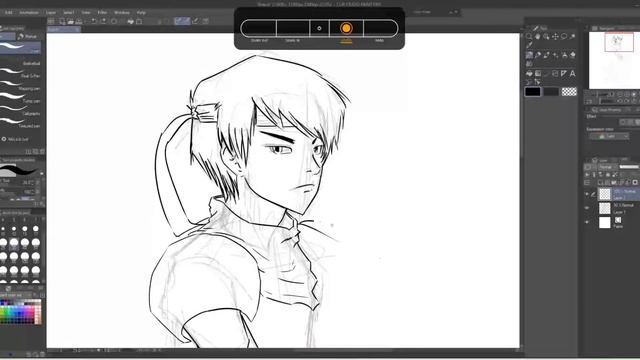The width and height of the screenshot is (640, 360).
Task: Toggle visibility of the Paper layer
Action: pos(587,222)
